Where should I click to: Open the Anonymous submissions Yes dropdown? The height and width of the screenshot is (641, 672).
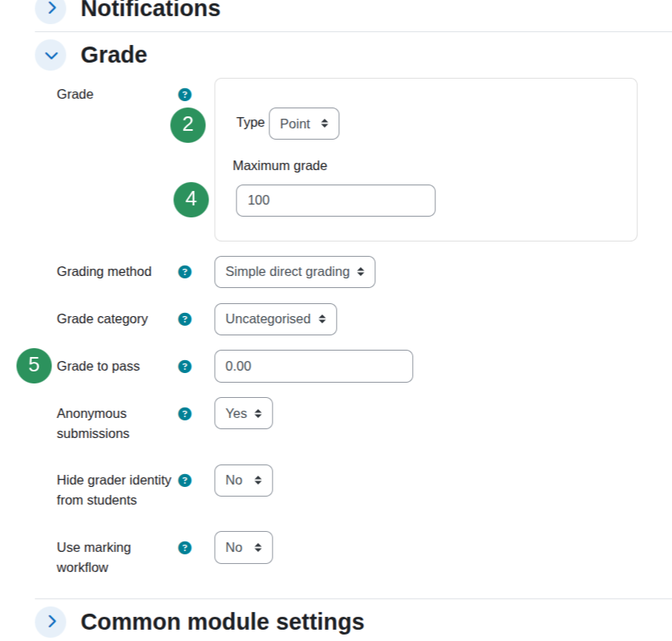click(244, 413)
